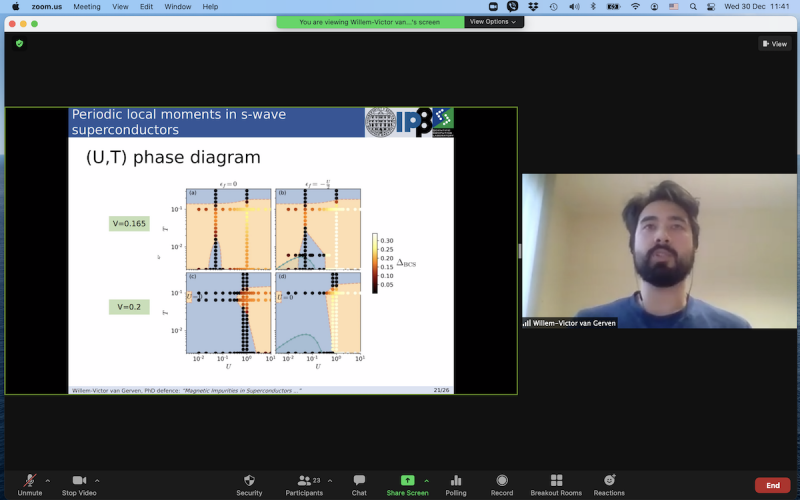Expand the Share Screen options arrow
The image size is (800, 500).
pyautogui.click(x=427, y=480)
